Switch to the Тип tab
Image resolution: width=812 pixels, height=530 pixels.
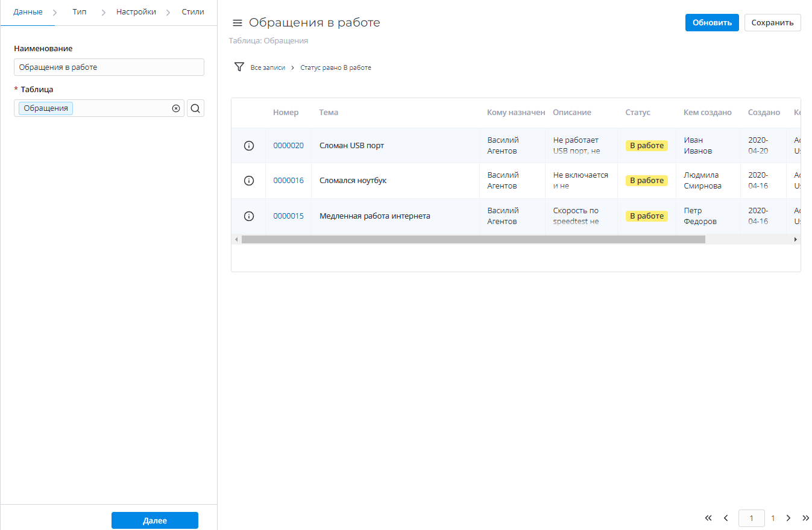click(80, 12)
